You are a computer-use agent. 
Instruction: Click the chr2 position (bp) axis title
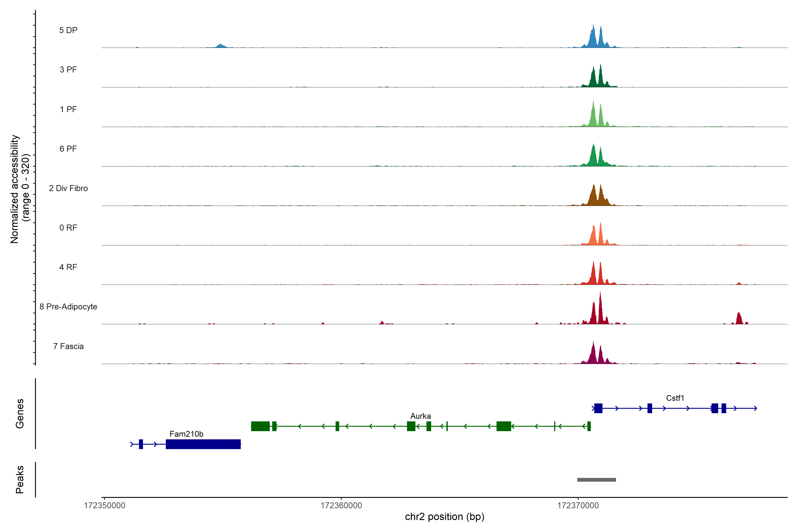tap(444, 517)
